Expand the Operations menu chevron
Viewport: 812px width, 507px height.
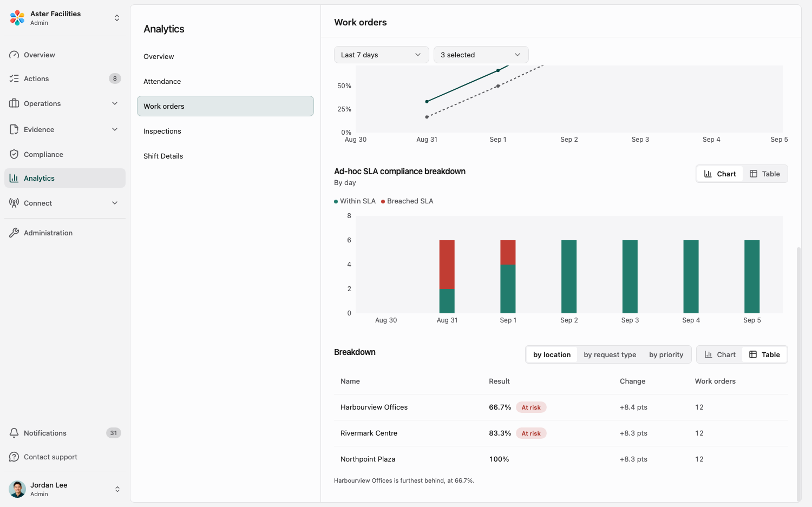pos(115,103)
